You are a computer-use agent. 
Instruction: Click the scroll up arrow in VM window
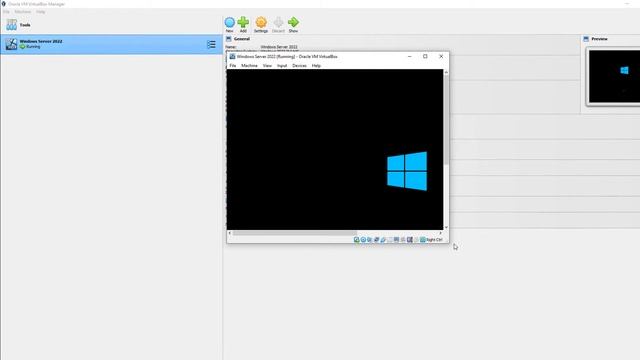pyautogui.click(x=446, y=72)
